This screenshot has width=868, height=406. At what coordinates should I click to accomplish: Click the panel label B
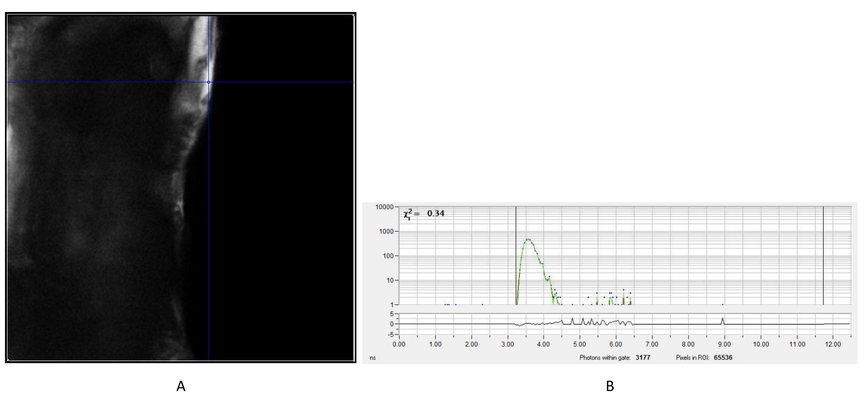610,386
